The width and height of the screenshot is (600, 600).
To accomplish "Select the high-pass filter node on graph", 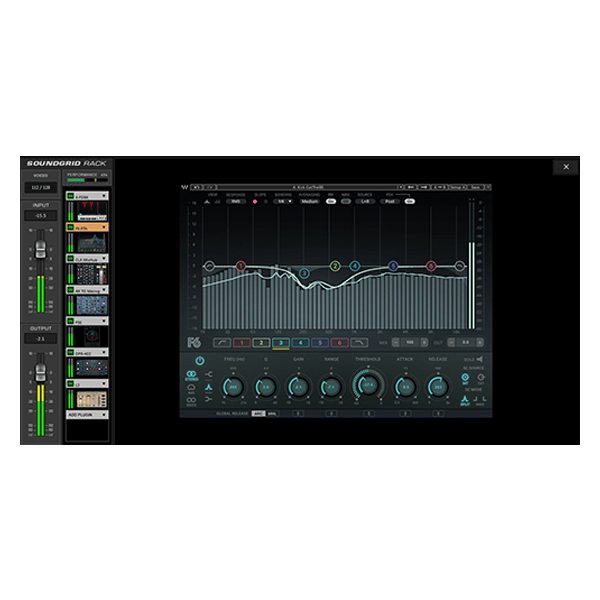I will click(209, 266).
